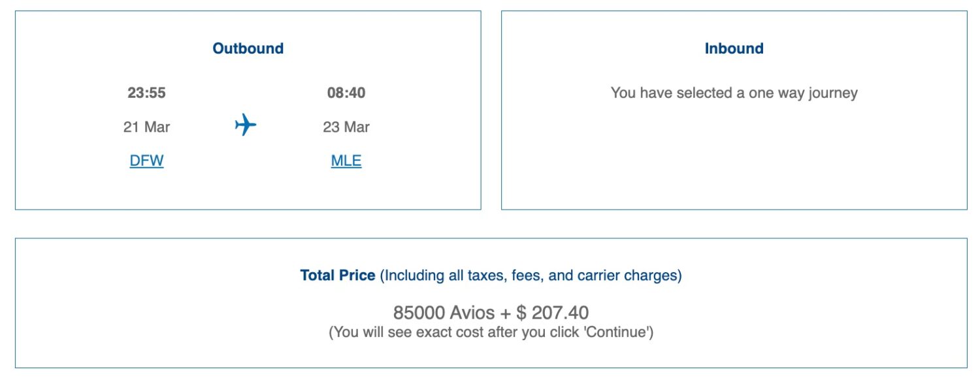The width and height of the screenshot is (980, 380).
Task: Click the exact cost after Continue note
Action: click(x=490, y=333)
